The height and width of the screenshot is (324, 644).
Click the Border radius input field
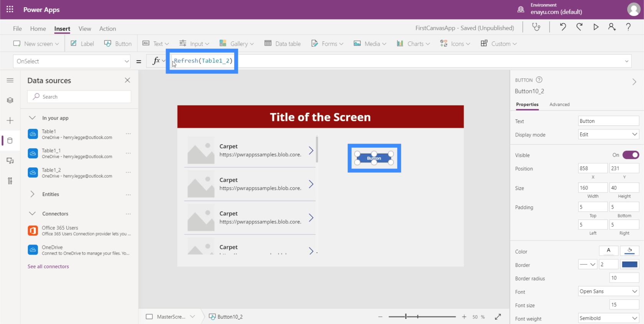click(x=624, y=278)
